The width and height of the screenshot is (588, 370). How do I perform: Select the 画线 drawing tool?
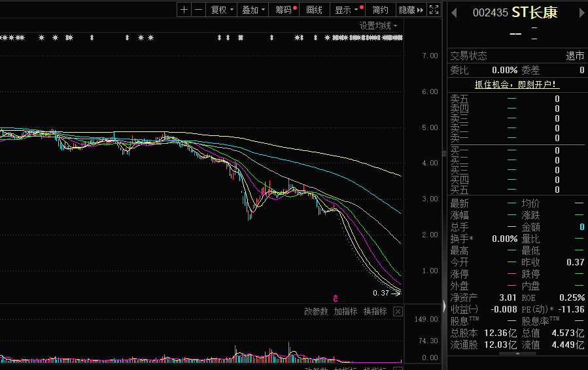click(315, 10)
